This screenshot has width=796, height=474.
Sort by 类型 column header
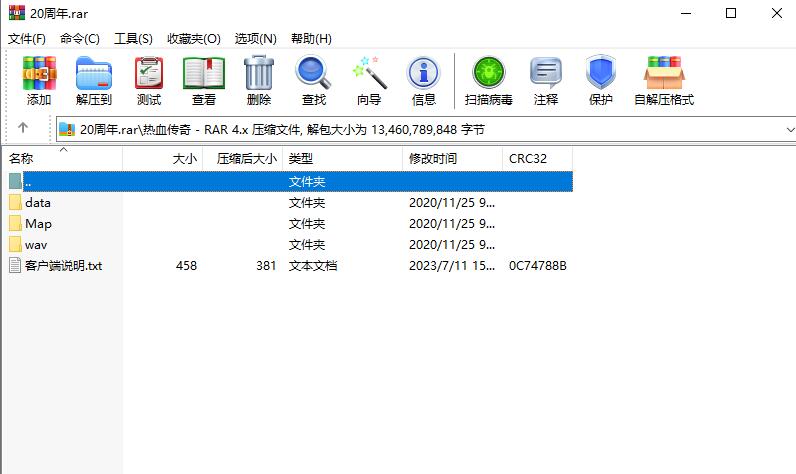pyautogui.click(x=343, y=159)
